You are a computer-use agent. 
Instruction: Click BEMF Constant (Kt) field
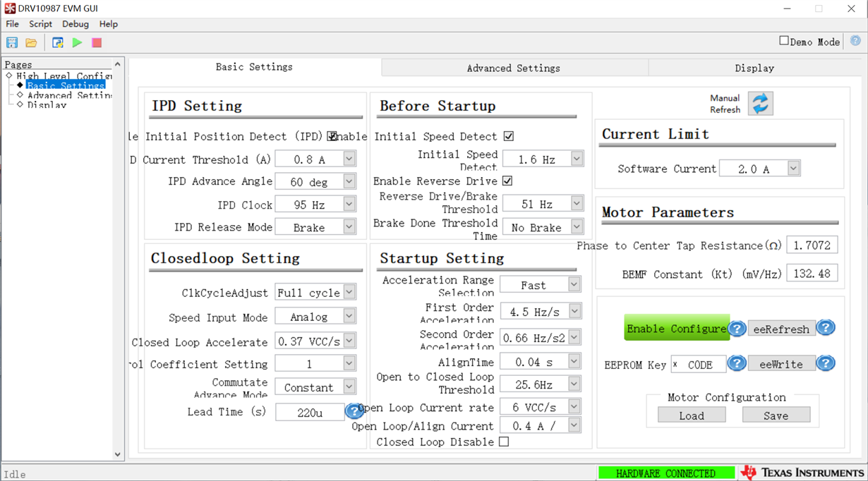pos(812,273)
